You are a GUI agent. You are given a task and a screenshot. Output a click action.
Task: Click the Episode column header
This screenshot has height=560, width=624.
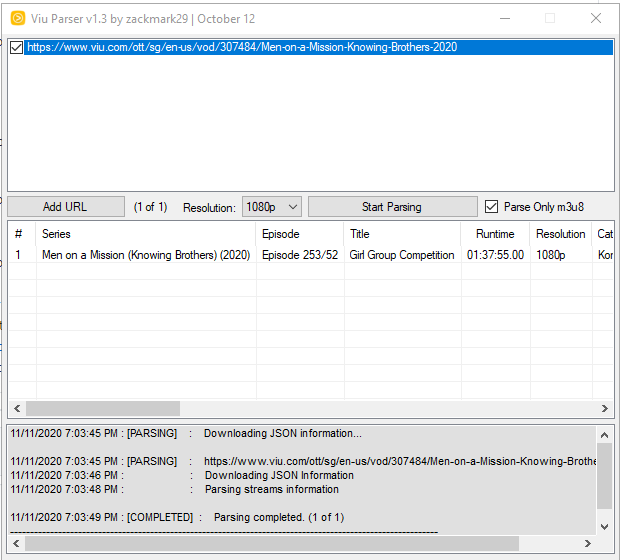[300, 234]
